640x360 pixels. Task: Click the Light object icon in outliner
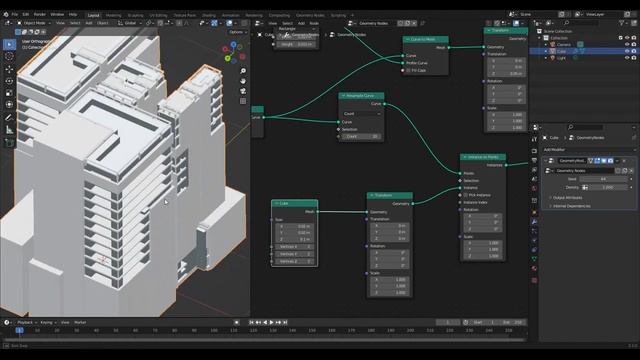(553, 58)
